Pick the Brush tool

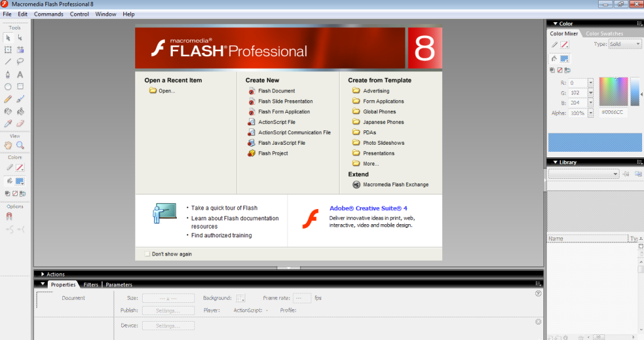(x=20, y=99)
